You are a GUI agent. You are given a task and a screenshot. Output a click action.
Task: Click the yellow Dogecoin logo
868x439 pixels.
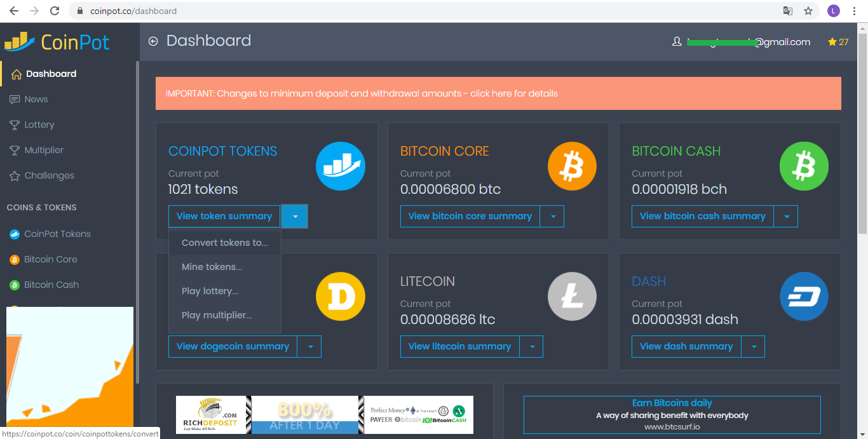point(341,297)
